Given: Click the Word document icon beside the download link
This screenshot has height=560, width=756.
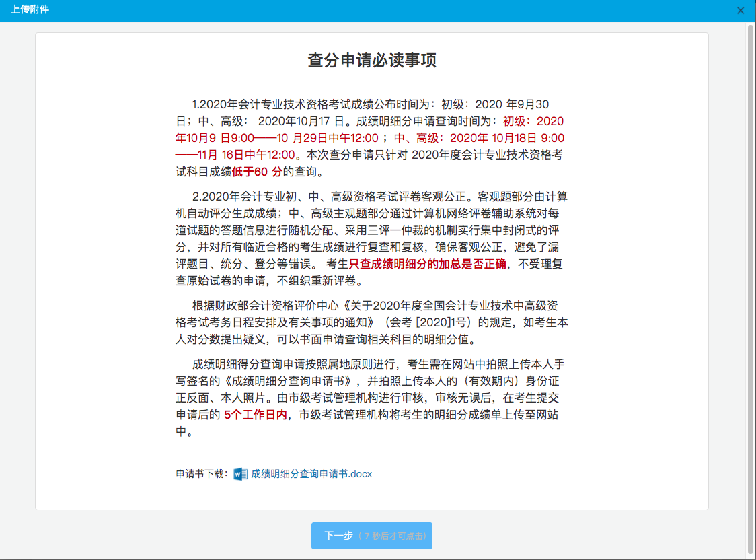Looking at the screenshot, I should click(241, 474).
